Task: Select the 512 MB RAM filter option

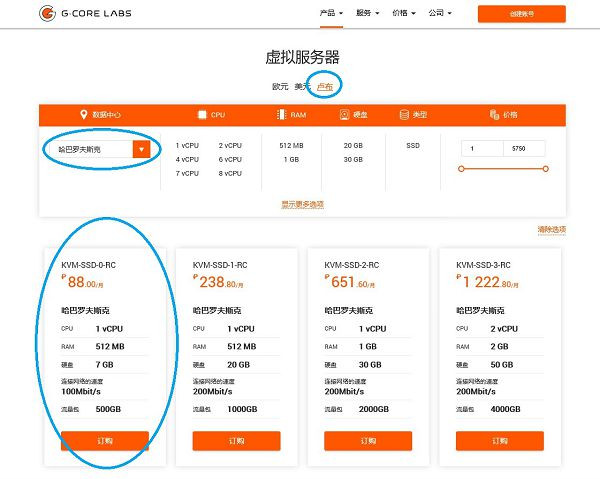Action: coord(292,145)
